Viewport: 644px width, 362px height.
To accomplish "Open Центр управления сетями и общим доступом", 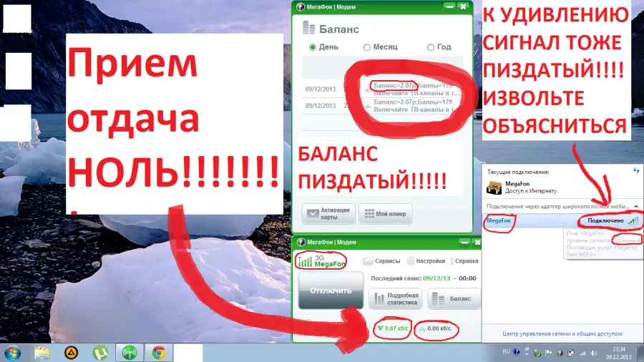I will (562, 333).
